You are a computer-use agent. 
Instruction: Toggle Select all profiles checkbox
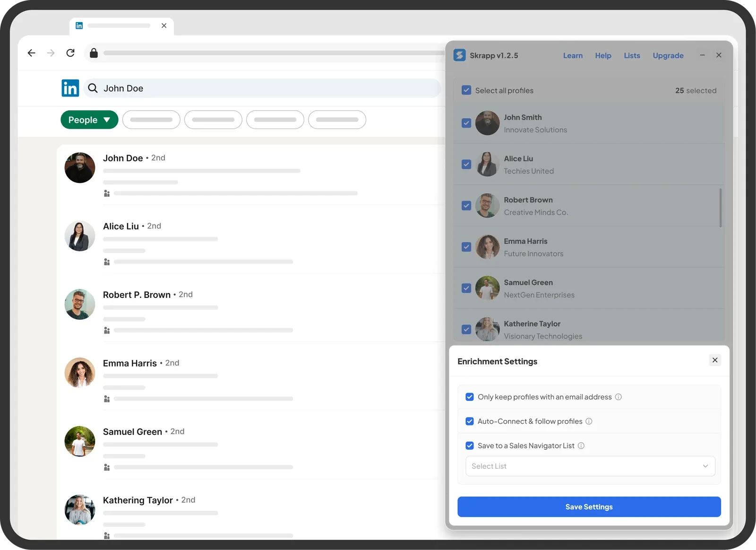[466, 90]
